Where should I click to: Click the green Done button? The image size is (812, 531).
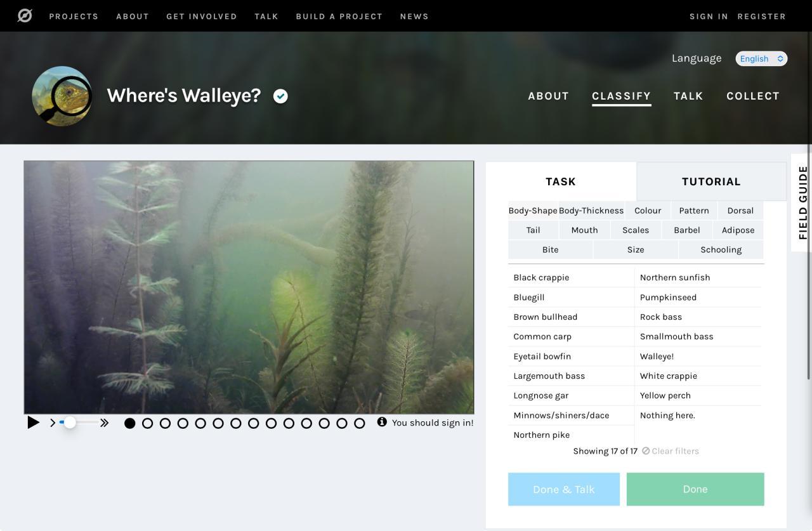point(695,489)
